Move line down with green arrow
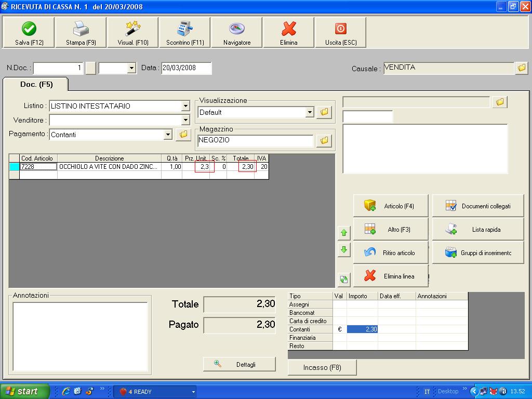The width and height of the screenshot is (532, 399). [x=344, y=250]
